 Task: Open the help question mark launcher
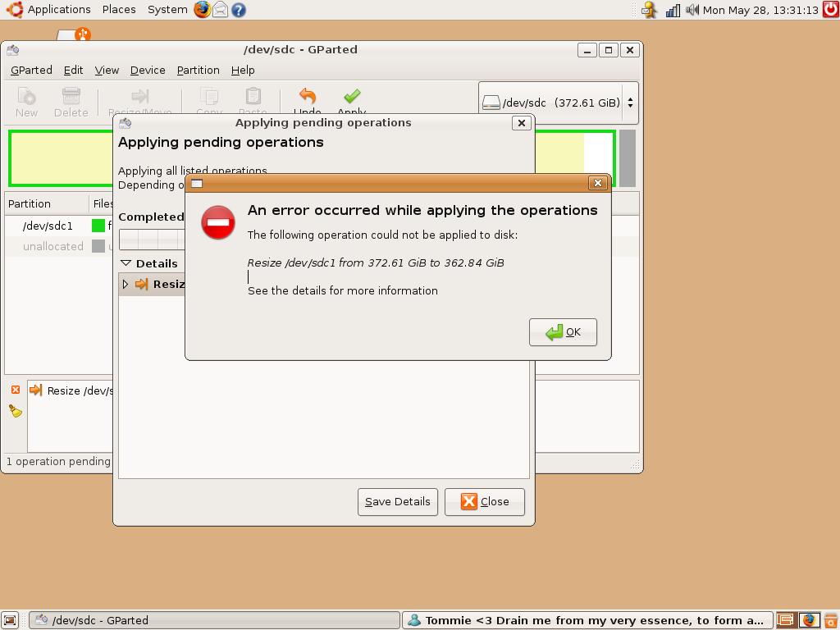[x=239, y=10]
